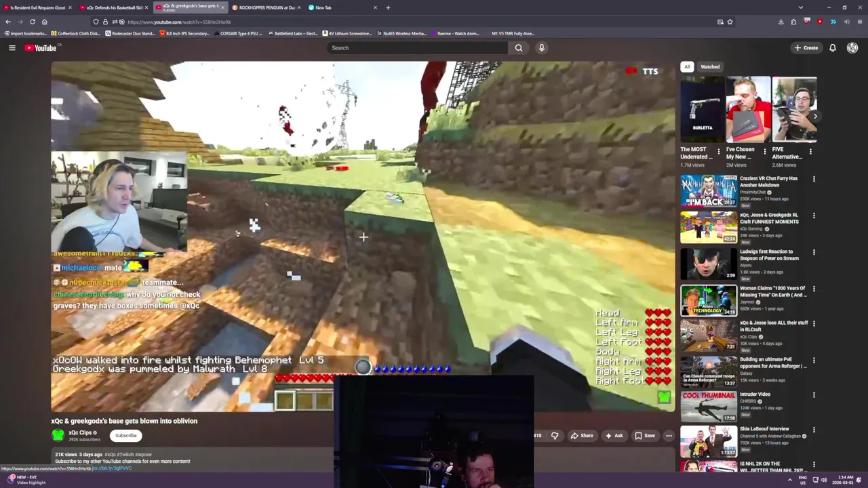Click the YouTube search magnifier button
Viewport: 868px width, 488px height.
pyautogui.click(x=519, y=47)
